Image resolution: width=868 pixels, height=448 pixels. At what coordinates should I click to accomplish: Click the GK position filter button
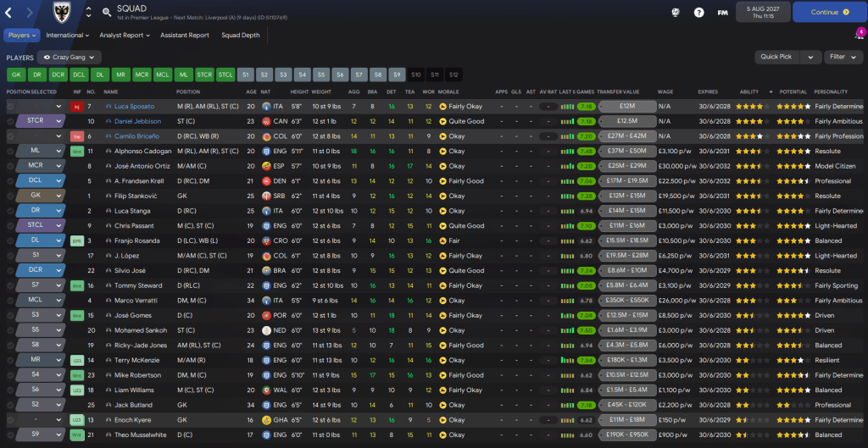[x=15, y=75]
